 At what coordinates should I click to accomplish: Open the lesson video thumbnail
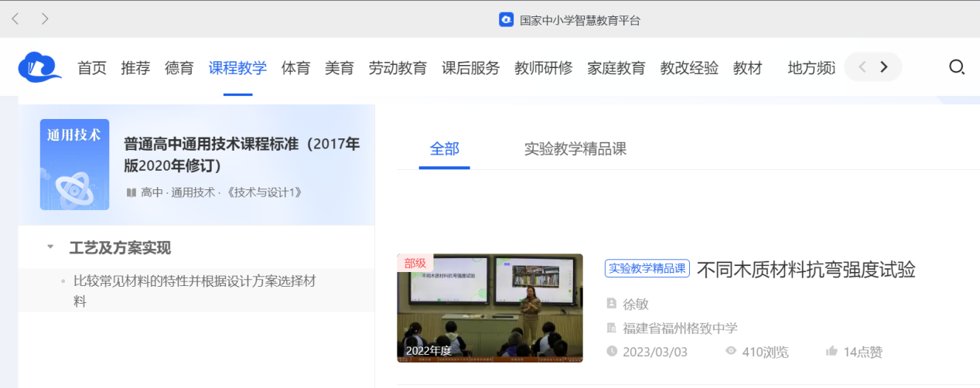point(490,308)
